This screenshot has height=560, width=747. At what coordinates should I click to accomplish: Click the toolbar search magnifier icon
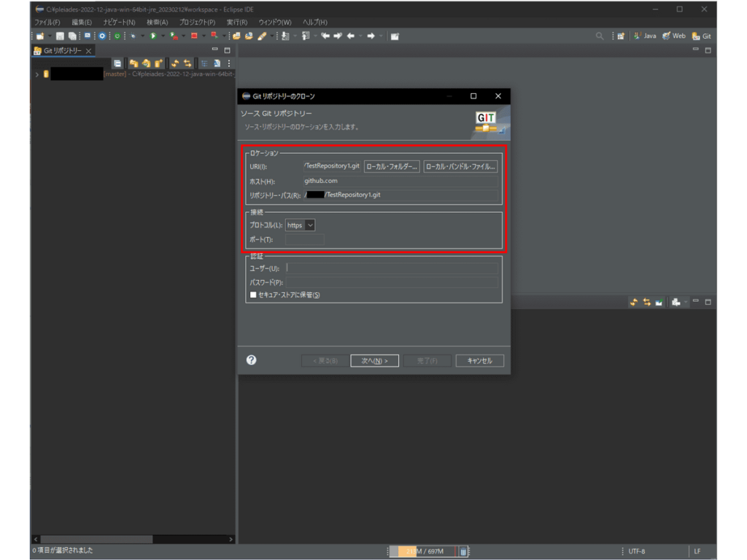[600, 36]
